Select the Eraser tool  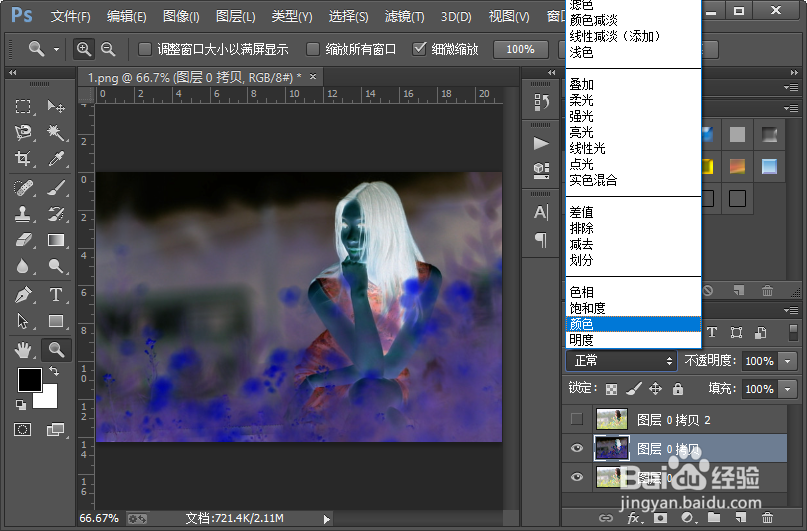(23, 240)
